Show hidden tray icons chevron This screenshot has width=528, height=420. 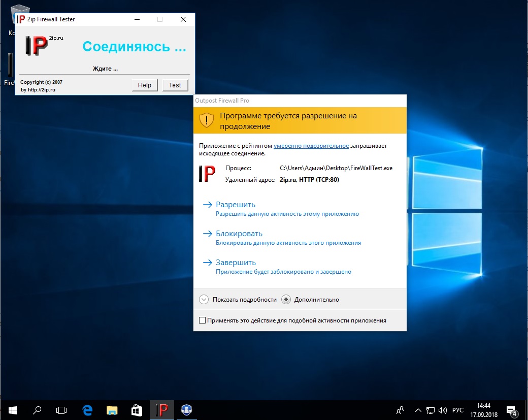click(x=418, y=410)
